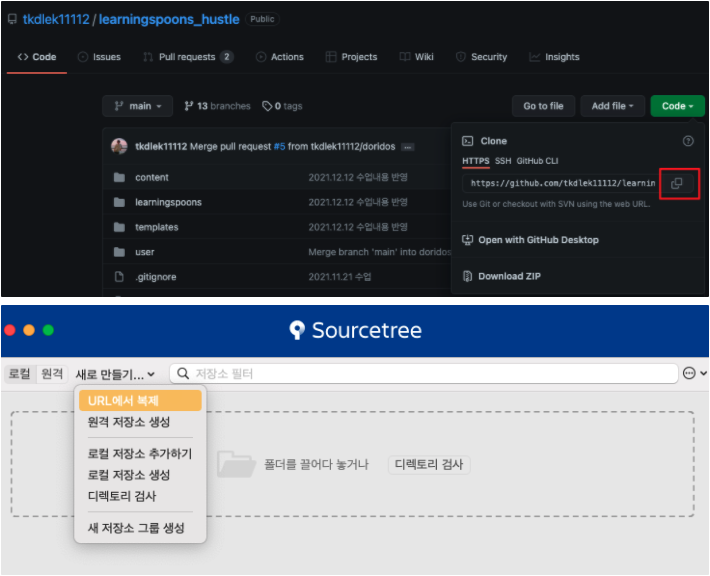This screenshot has height=576, width=710.
Task: Click the Sourcetree logo icon in title bar
Action: (297, 330)
